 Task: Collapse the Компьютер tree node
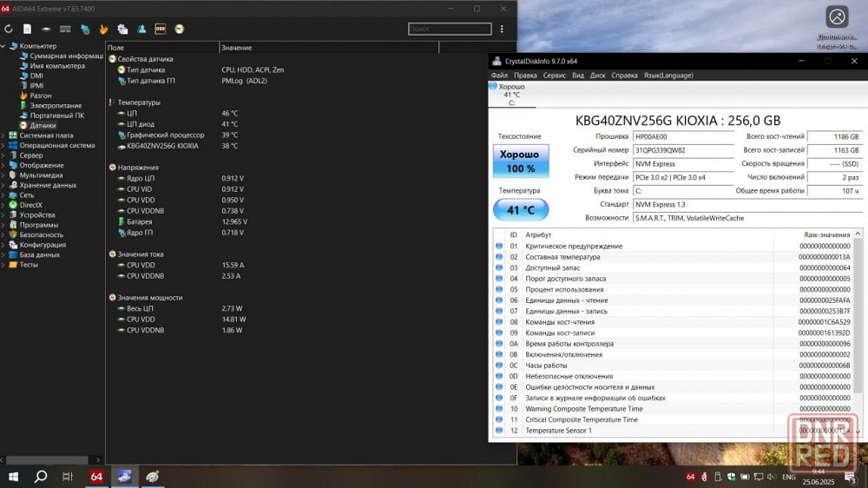[x=4, y=46]
